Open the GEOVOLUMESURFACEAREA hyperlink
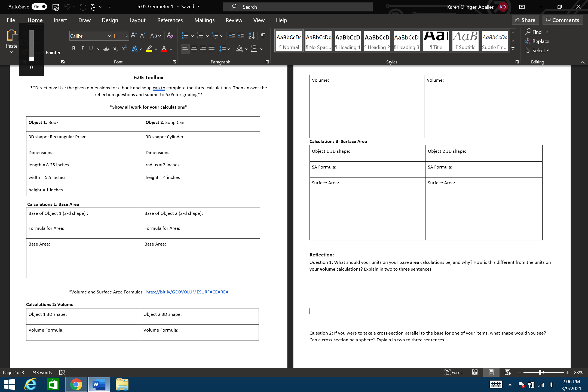The image size is (588, 392). [x=187, y=292]
